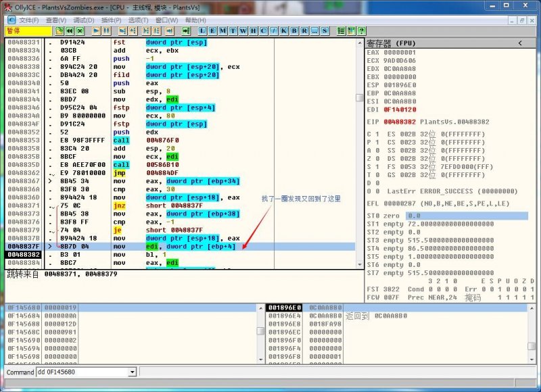Image resolution: width=541 pixels, height=392 pixels.
Task: Open the 窗口(W) menu
Action: pos(166,20)
